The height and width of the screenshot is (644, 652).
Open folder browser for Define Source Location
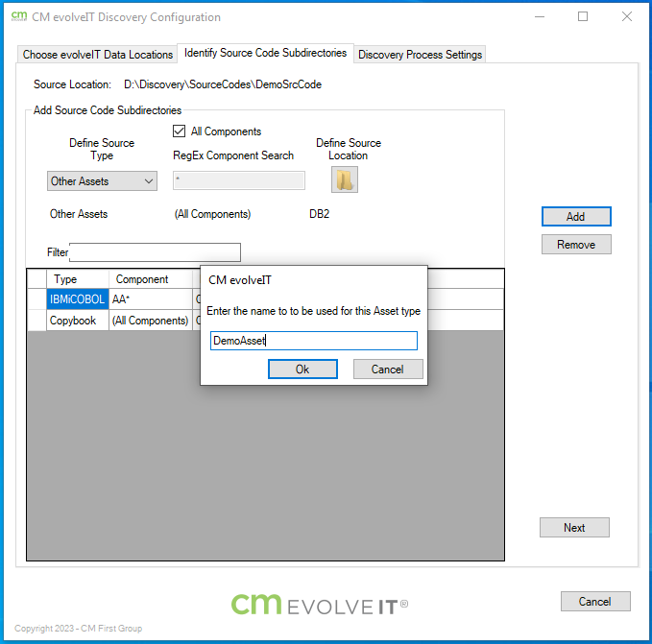point(345,179)
